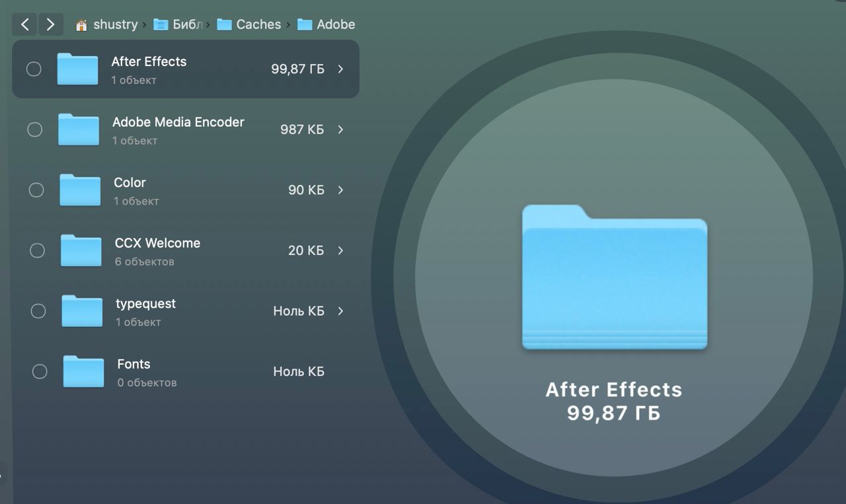Click the 987 КБ size value
Screen dimensions: 846x504
tap(302, 129)
